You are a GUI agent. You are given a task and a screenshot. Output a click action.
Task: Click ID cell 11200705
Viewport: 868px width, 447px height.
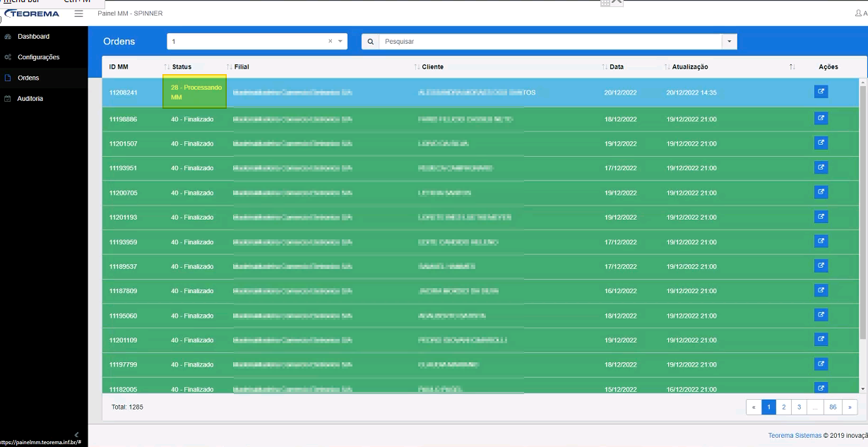(x=123, y=193)
